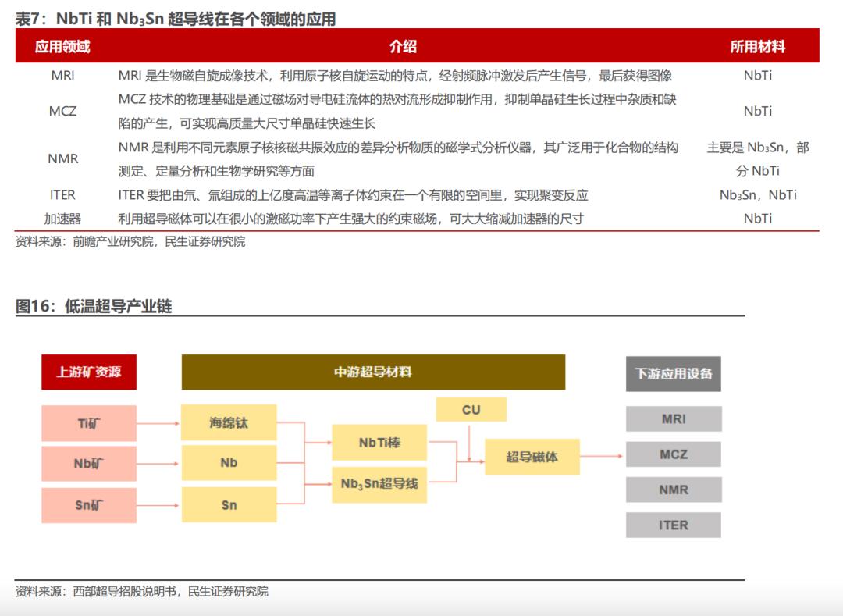843x616 pixels.
Task: Click the '超导磁体' box
Action: point(532,457)
